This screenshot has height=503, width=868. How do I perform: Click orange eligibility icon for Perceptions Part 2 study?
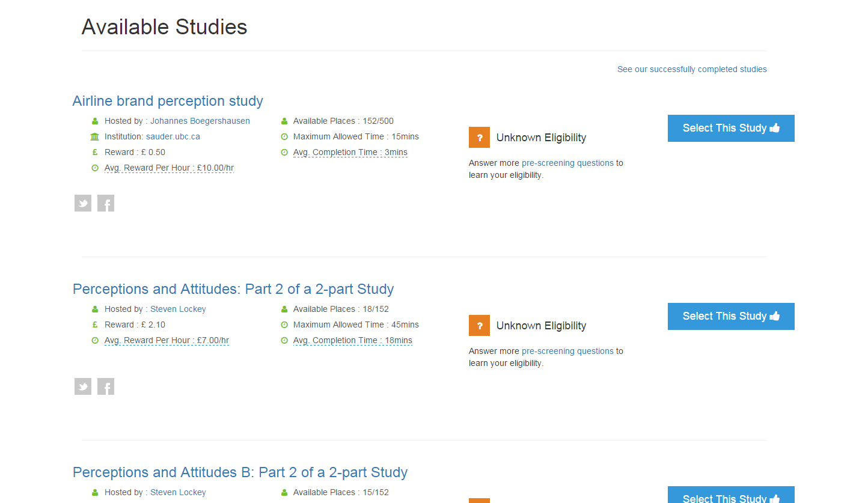(479, 325)
